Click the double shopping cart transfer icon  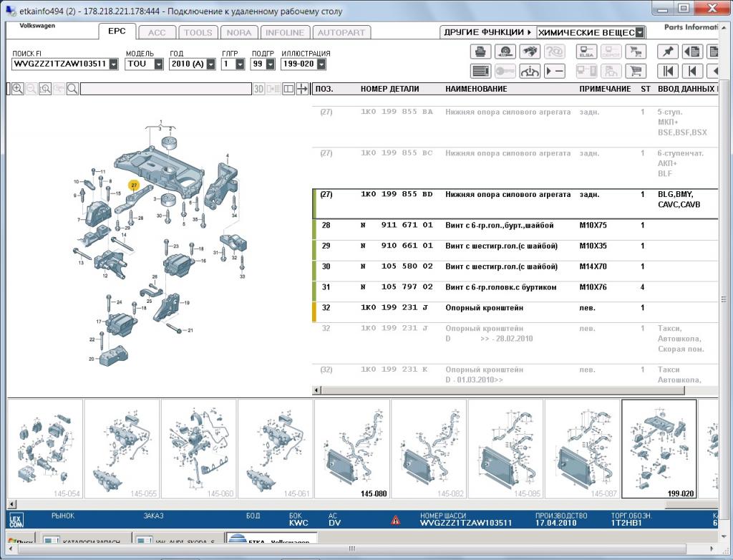(x=636, y=52)
